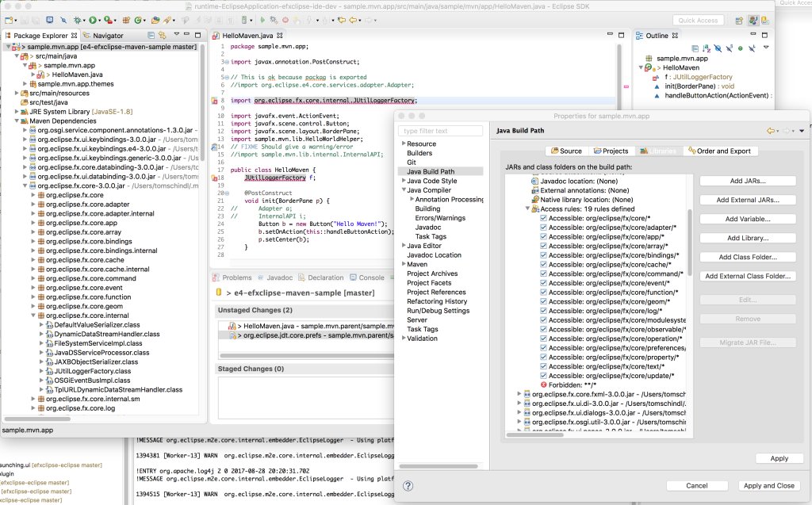Click Collapse All in Outline view
This screenshot has width=812, height=505.
coord(695,48)
